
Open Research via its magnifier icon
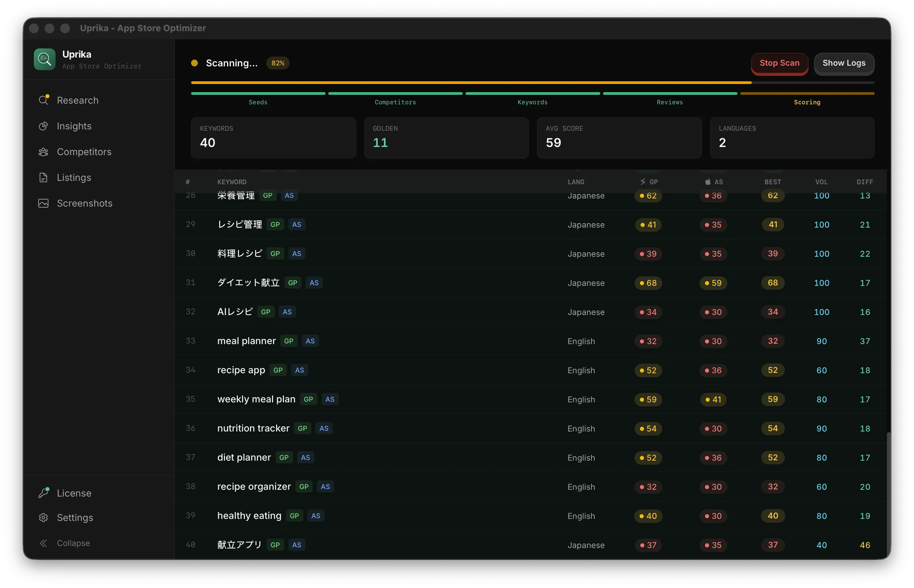click(x=43, y=100)
